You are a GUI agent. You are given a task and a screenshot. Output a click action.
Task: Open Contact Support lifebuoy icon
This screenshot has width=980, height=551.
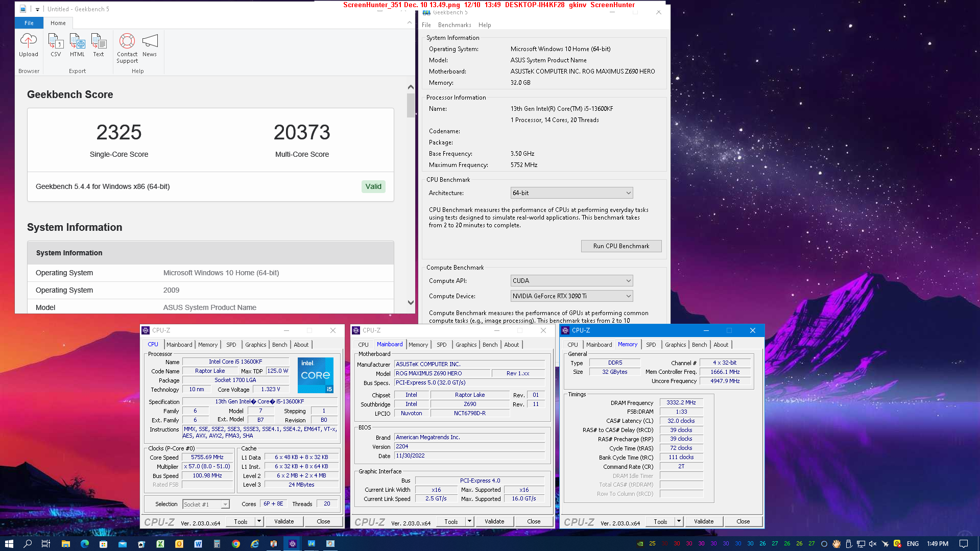tap(127, 48)
